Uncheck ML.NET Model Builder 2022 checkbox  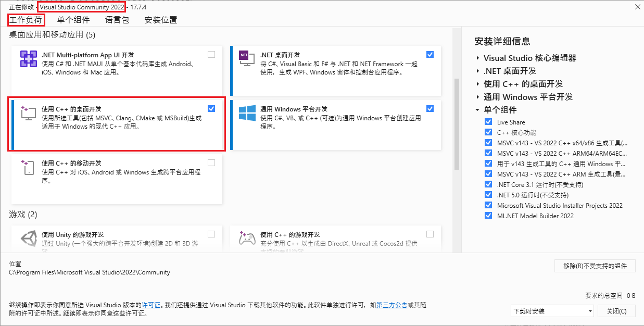(x=488, y=216)
